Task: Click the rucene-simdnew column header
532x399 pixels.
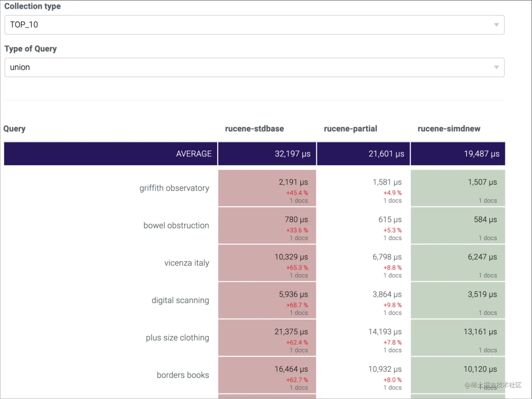Action: point(449,129)
